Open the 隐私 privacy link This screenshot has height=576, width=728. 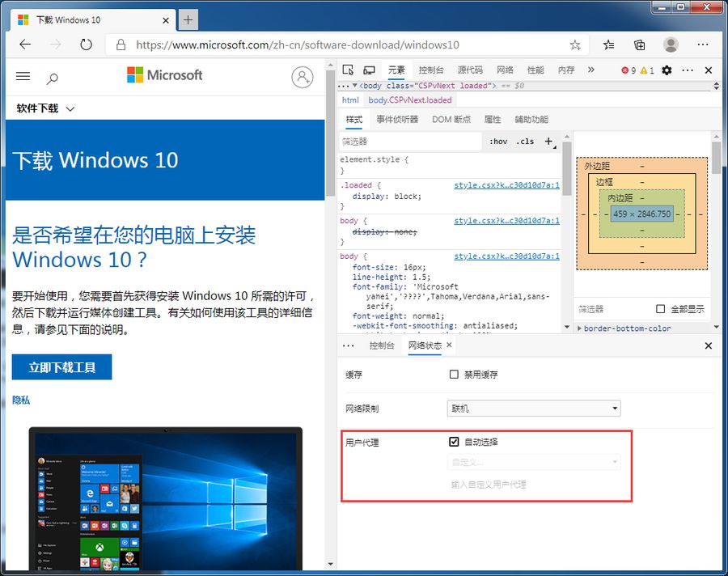point(21,400)
